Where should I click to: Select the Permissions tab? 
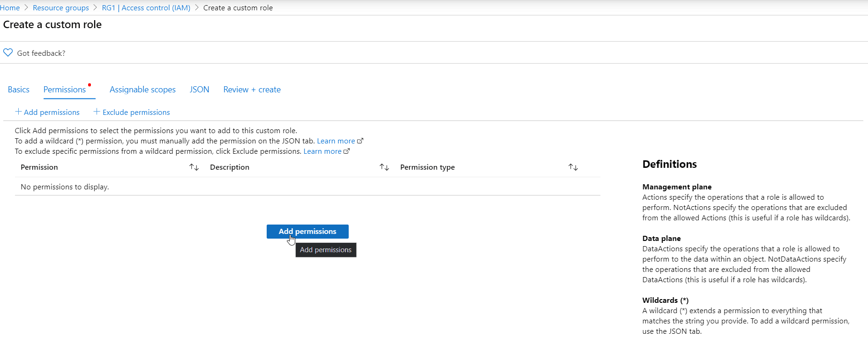[x=65, y=90]
